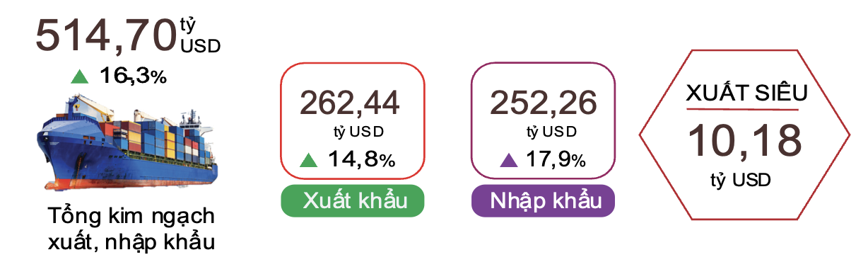Click the 514,70 total trade figure

point(105,35)
